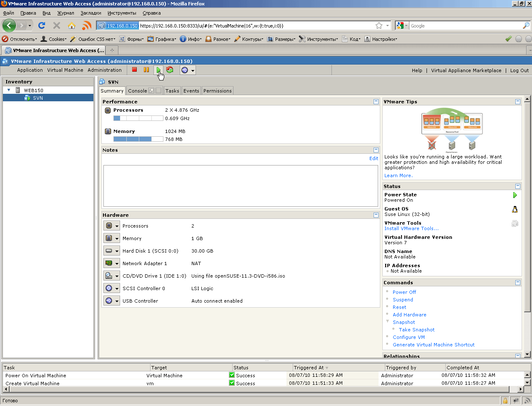Collapse the VMware Tips panel
The height and width of the screenshot is (406, 532).
518,102
